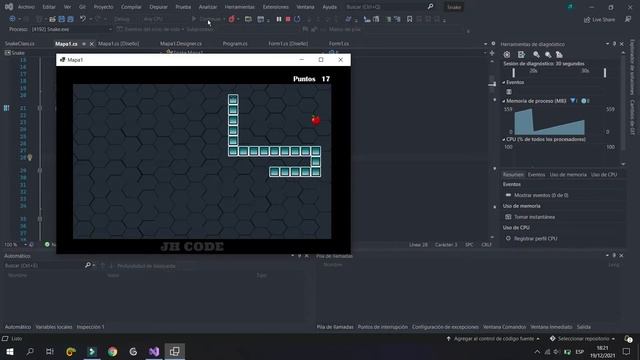Pause debugging with the pause icon
The width and height of the screenshot is (640, 360).
(279, 19)
